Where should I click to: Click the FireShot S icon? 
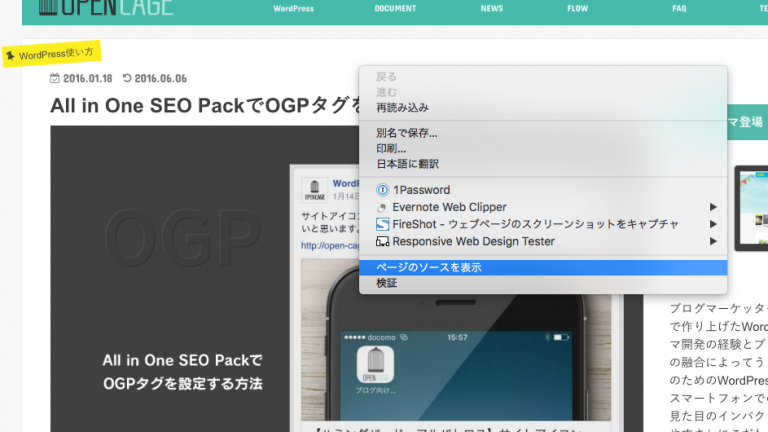(383, 224)
